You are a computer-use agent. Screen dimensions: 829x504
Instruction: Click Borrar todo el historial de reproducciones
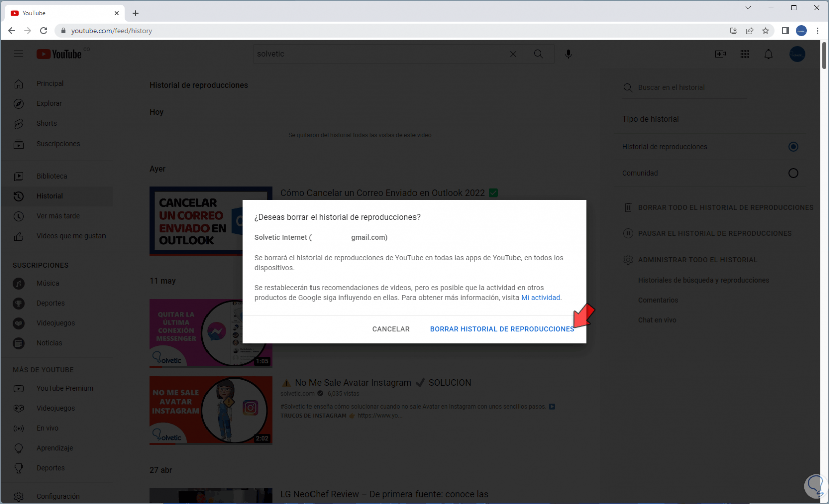tap(718, 207)
